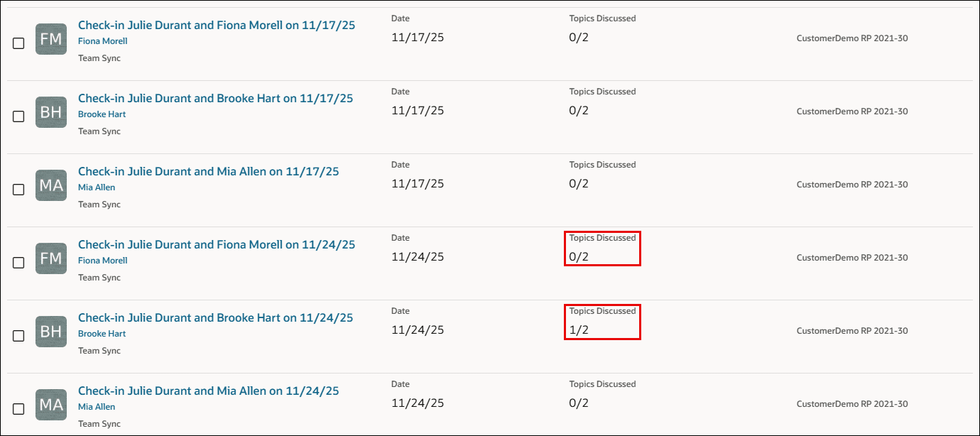This screenshot has height=436, width=980.
Task: Click the MA avatar for the 11/17/25 check-in
Action: (51, 185)
